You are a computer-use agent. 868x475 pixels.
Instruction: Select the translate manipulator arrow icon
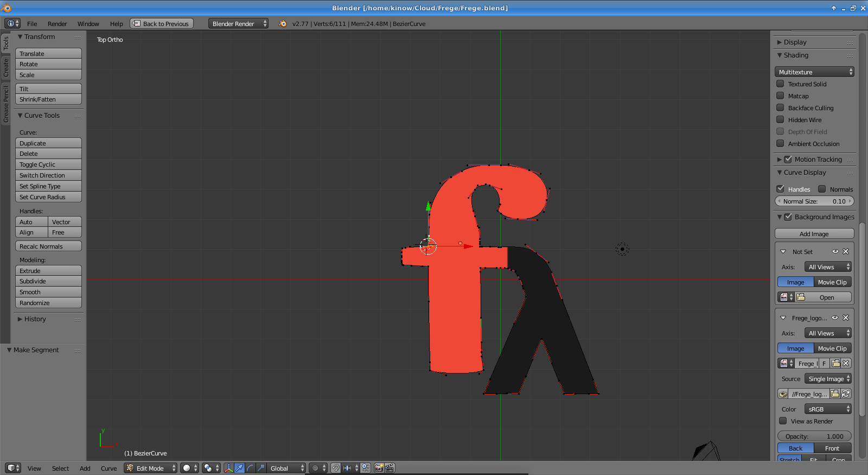(x=239, y=468)
